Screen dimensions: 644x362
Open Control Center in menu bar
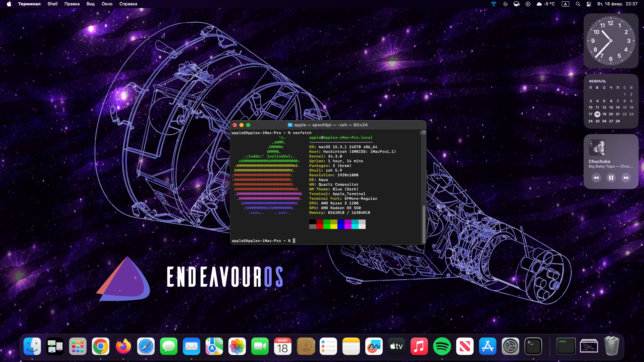tap(589, 4)
